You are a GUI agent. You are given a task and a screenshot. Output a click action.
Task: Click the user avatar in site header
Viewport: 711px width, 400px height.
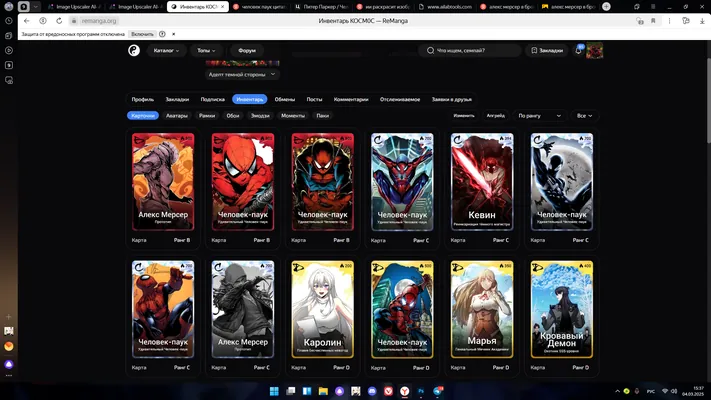(594, 50)
